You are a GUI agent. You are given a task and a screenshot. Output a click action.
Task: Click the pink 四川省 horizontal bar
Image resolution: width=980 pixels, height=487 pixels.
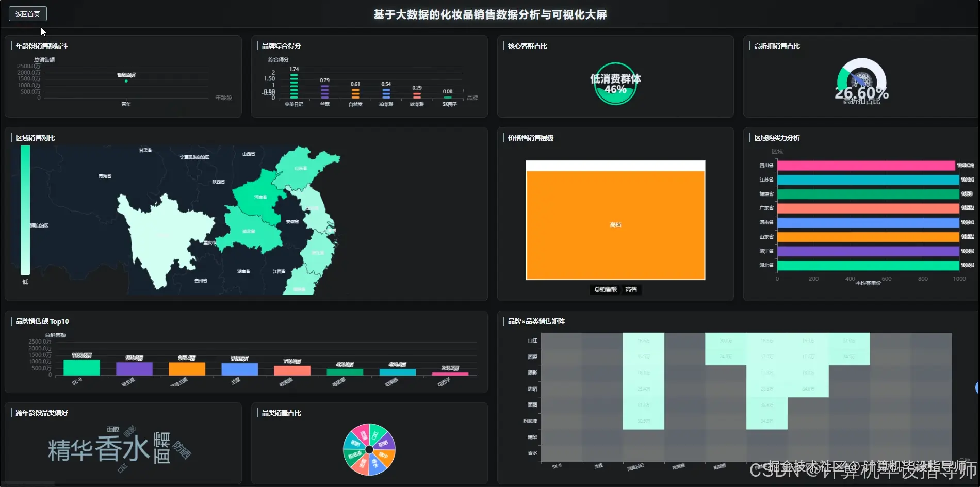point(866,166)
